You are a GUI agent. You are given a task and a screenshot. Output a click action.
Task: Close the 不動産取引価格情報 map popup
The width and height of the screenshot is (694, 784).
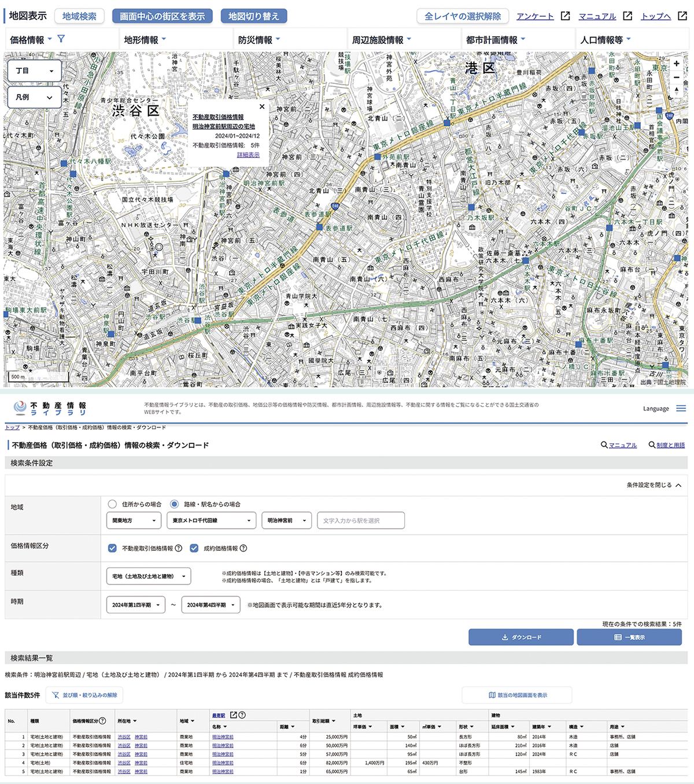pos(262,106)
